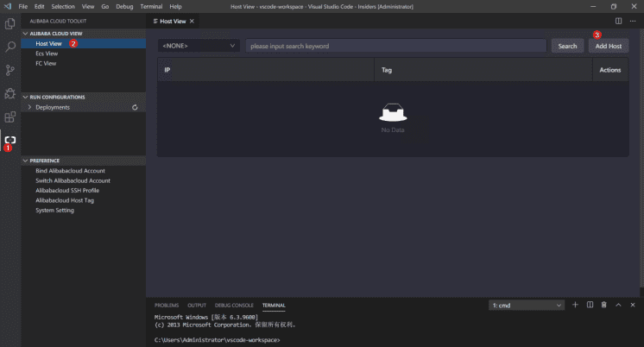
Task: Create a new terminal with plus icon
Action: pyautogui.click(x=575, y=305)
